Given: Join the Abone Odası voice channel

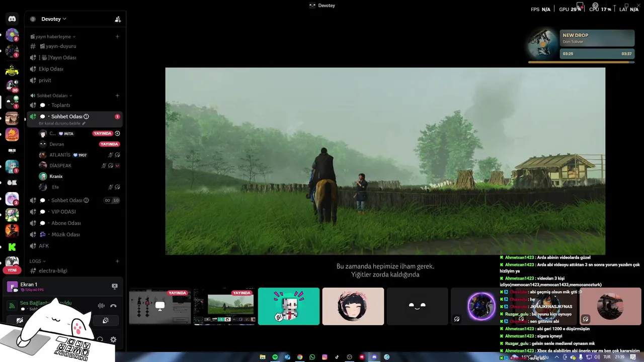Looking at the screenshot, I should (74, 223).
